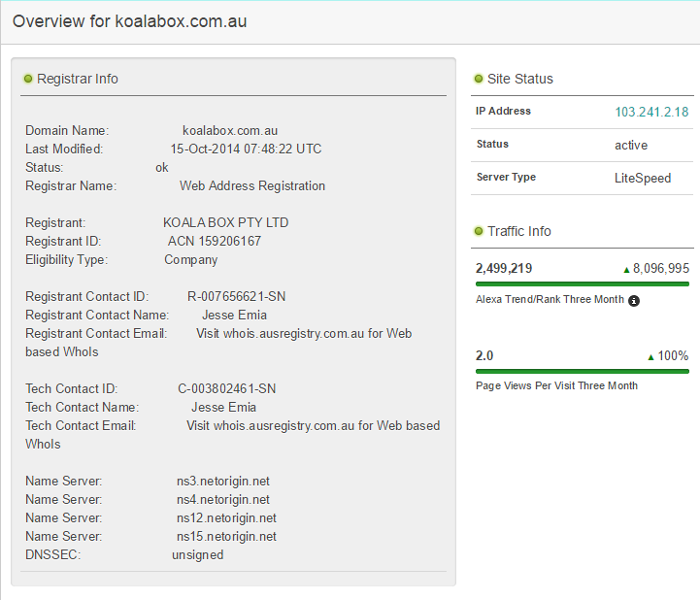This screenshot has height=600, width=700.
Task: Click the name server ns3.netorigin.net
Action: point(222,482)
